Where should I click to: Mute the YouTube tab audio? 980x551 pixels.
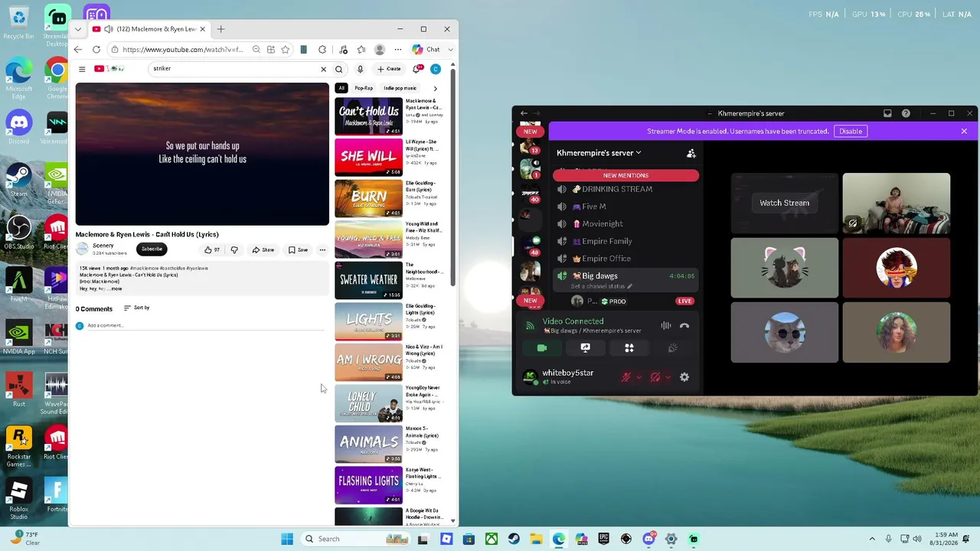(x=109, y=29)
